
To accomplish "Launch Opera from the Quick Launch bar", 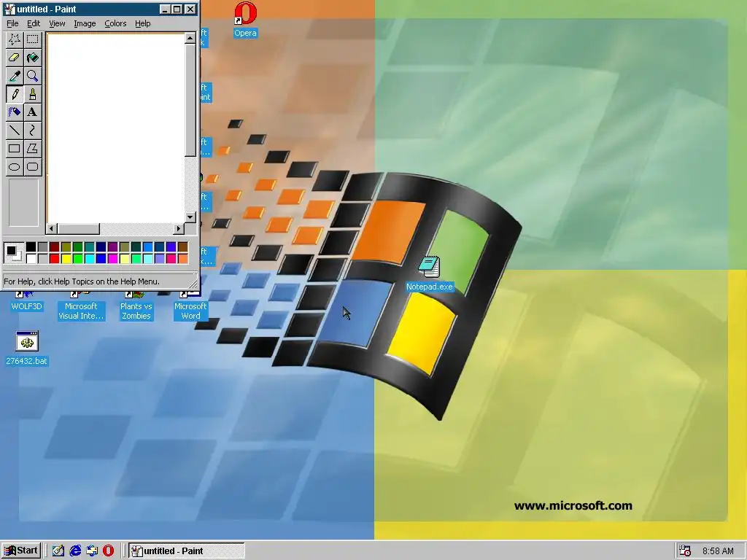I will coord(109,551).
